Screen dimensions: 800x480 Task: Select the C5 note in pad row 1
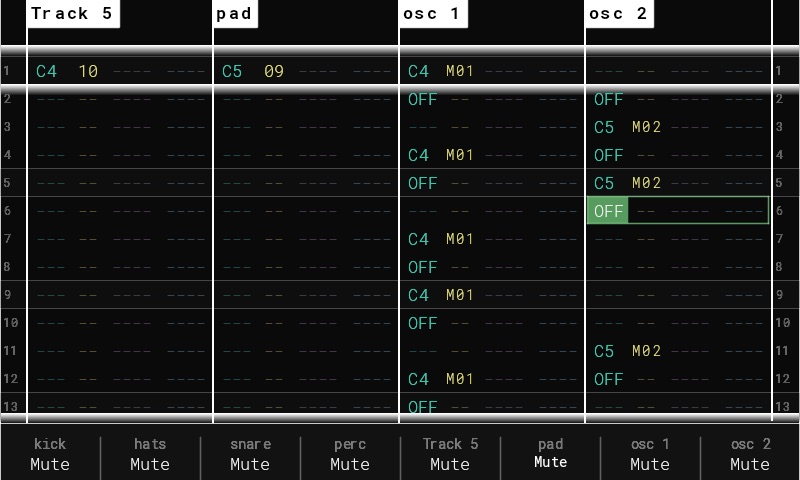(232, 71)
